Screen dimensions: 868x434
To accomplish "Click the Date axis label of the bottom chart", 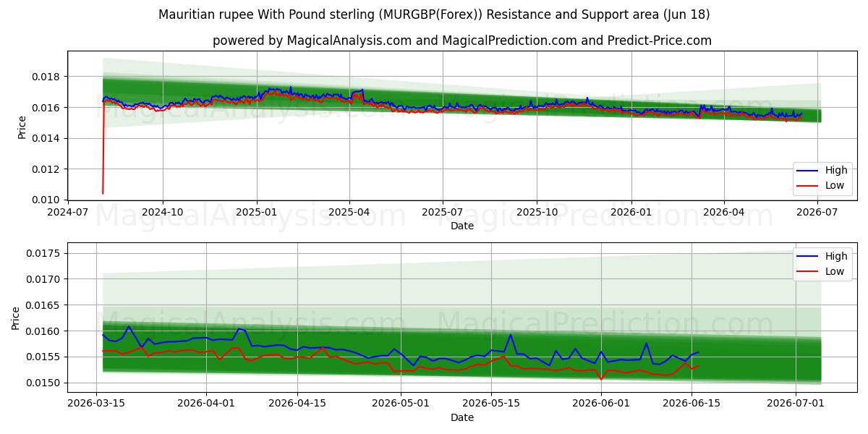I will click(462, 417).
